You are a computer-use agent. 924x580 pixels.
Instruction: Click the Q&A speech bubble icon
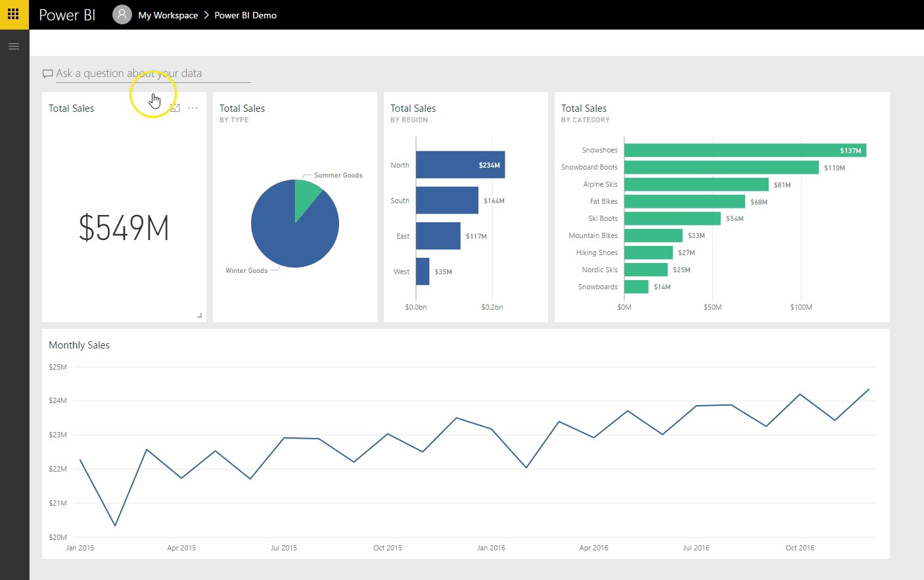47,74
